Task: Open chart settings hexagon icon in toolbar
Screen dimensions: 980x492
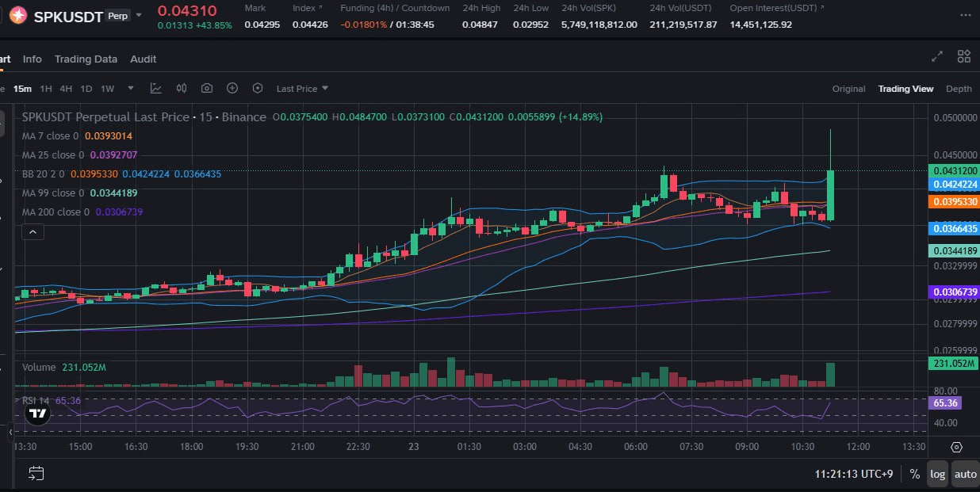Action: pyautogui.click(x=258, y=89)
